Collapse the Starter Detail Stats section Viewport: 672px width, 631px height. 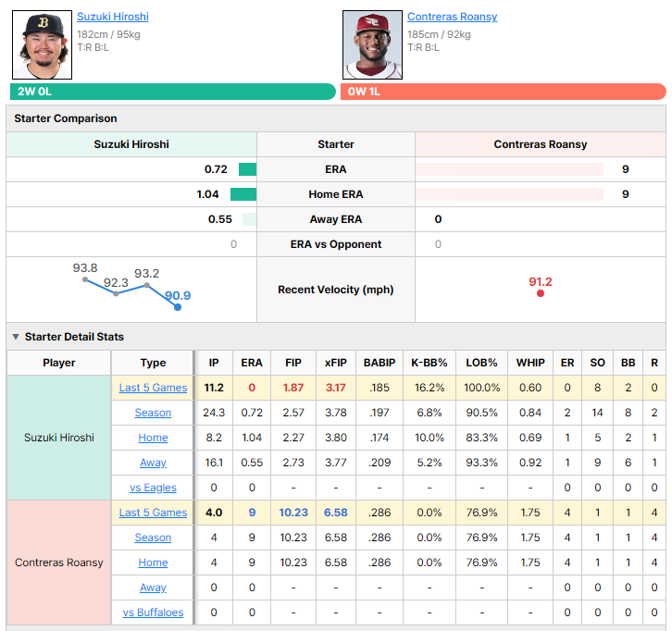tap(16, 337)
